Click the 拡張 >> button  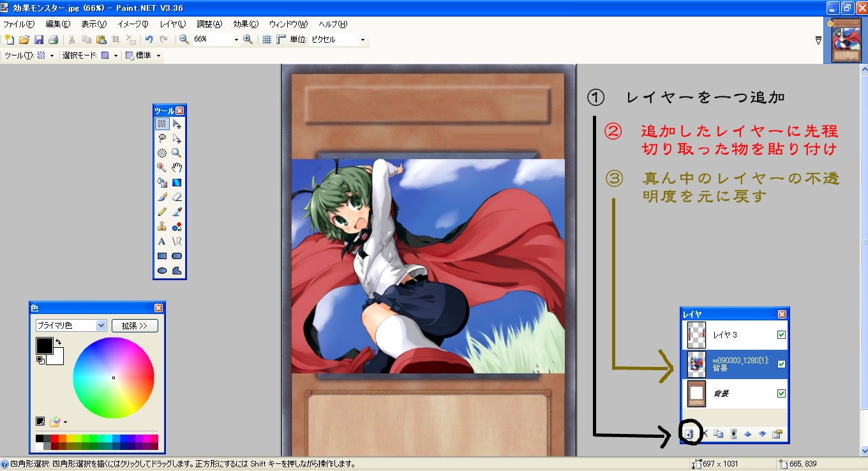click(x=135, y=325)
